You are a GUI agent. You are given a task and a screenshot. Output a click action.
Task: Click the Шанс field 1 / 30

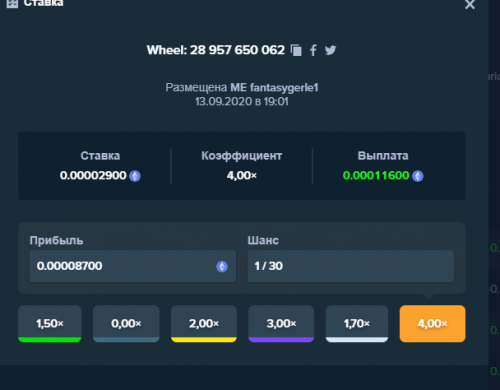[x=351, y=266]
